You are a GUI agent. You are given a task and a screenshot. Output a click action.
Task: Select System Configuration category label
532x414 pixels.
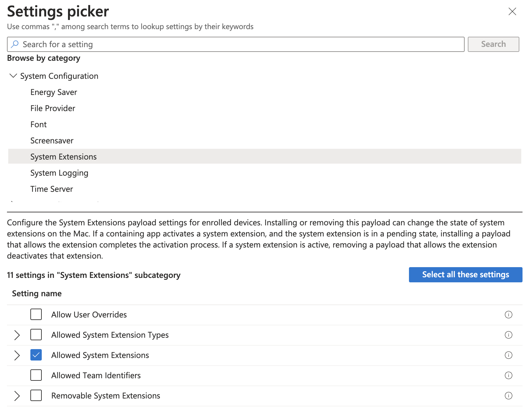coord(59,76)
